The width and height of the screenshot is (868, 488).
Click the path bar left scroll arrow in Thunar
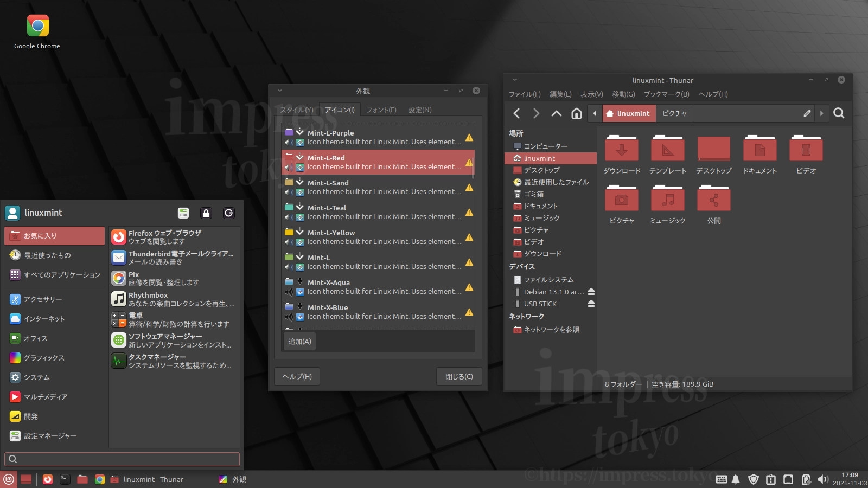point(595,113)
